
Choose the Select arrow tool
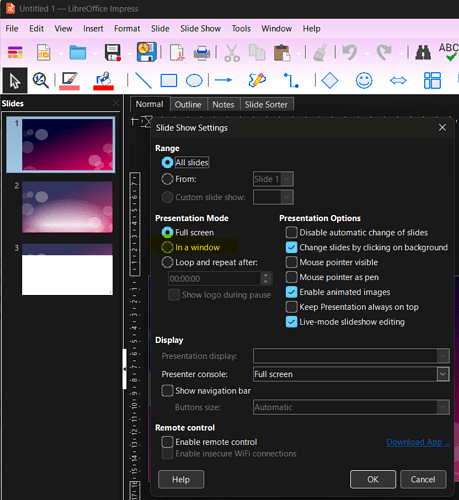[x=15, y=80]
